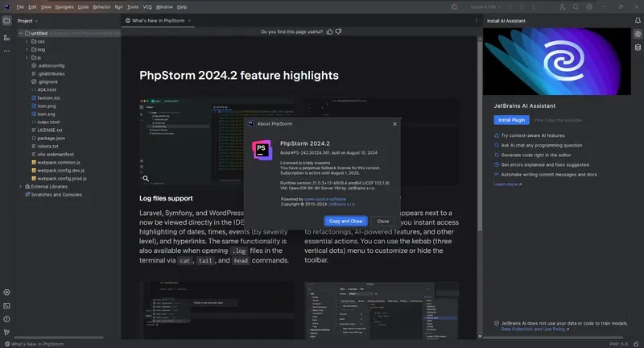Select index.html in project tree
644x348 pixels.
(x=48, y=122)
